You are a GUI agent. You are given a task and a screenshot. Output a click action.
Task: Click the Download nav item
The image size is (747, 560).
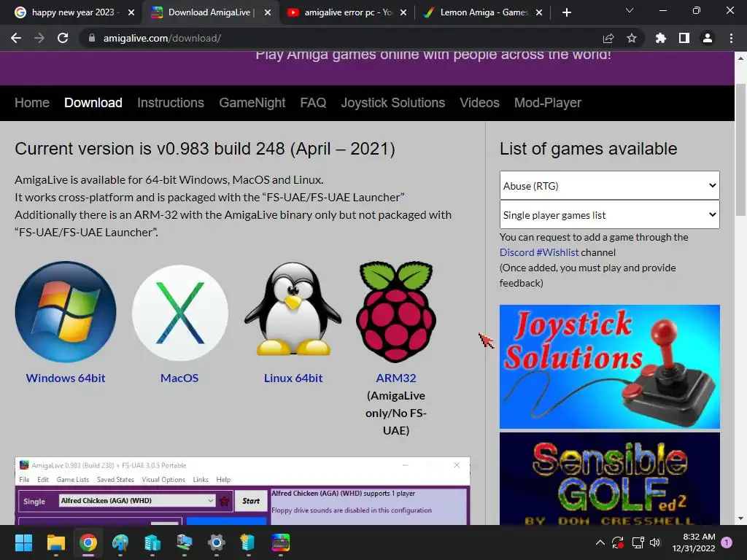click(x=93, y=103)
